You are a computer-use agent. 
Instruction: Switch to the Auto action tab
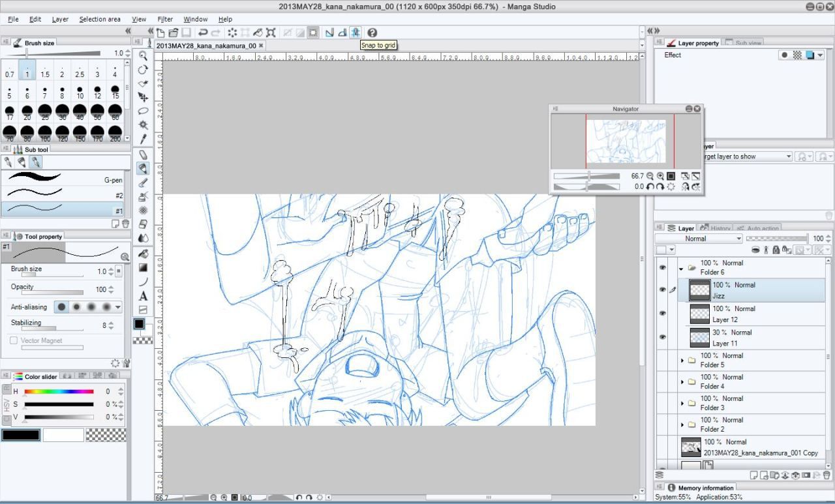click(x=758, y=228)
